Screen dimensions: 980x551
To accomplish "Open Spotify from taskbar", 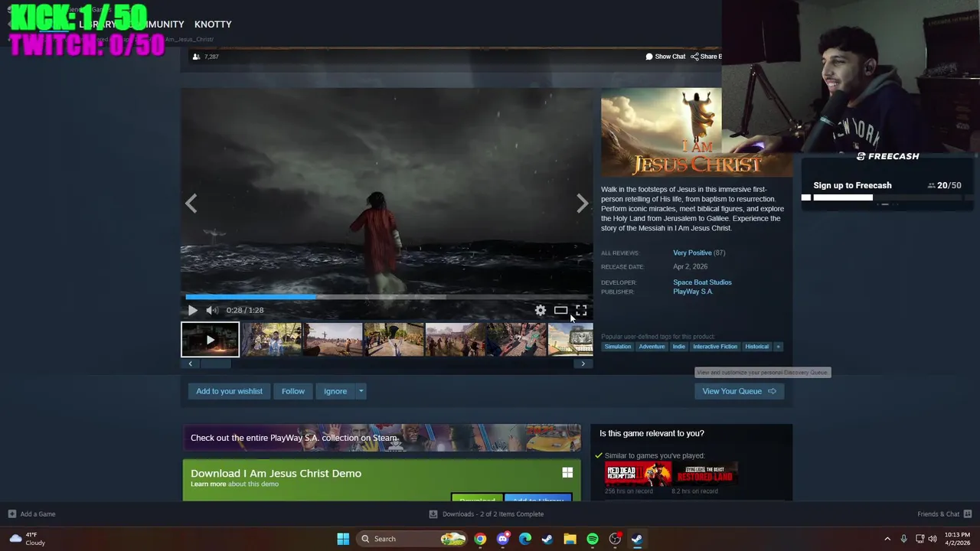I will (x=593, y=539).
